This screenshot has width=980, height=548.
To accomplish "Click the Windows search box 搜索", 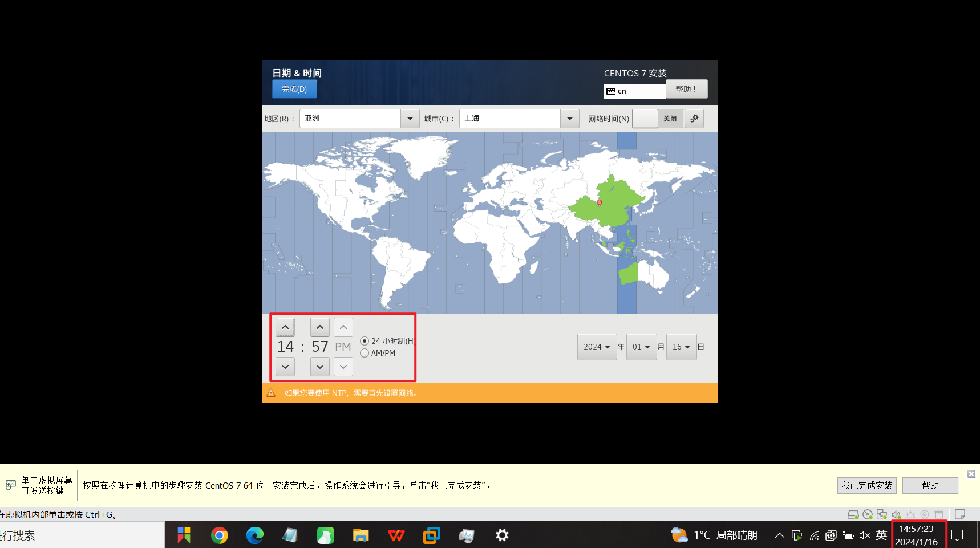I will coord(82,535).
